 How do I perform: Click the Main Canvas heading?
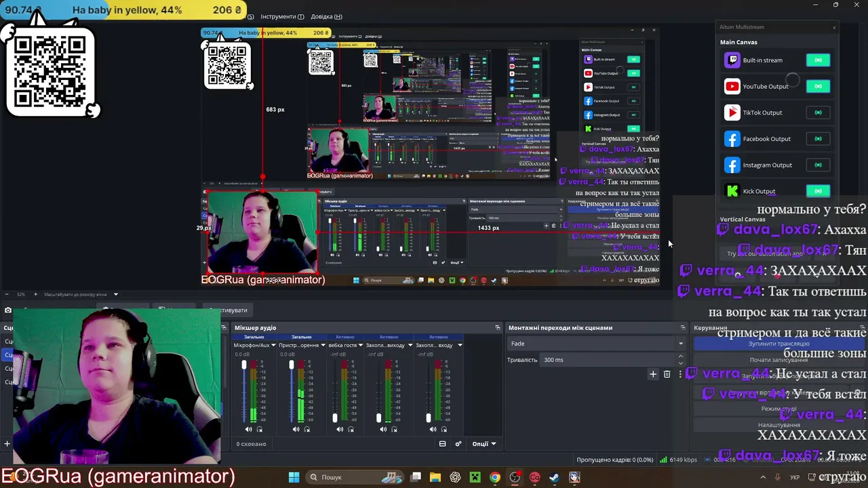(738, 42)
